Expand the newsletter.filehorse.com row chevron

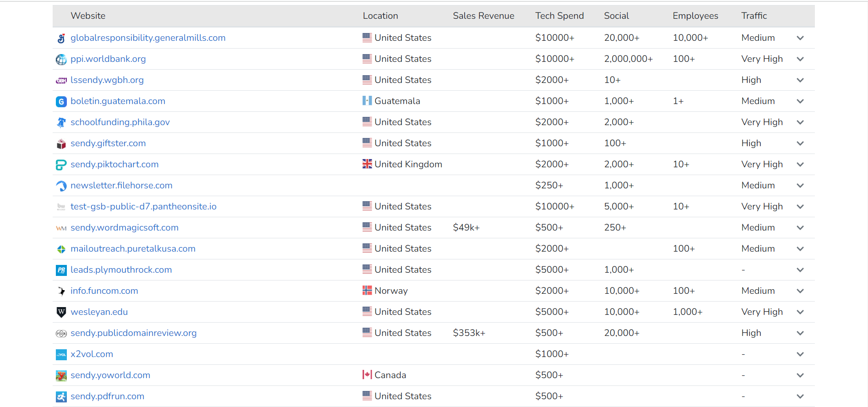pyautogui.click(x=800, y=186)
